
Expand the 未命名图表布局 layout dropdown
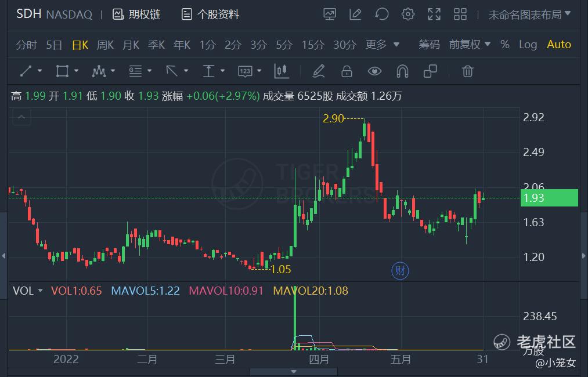tap(529, 14)
